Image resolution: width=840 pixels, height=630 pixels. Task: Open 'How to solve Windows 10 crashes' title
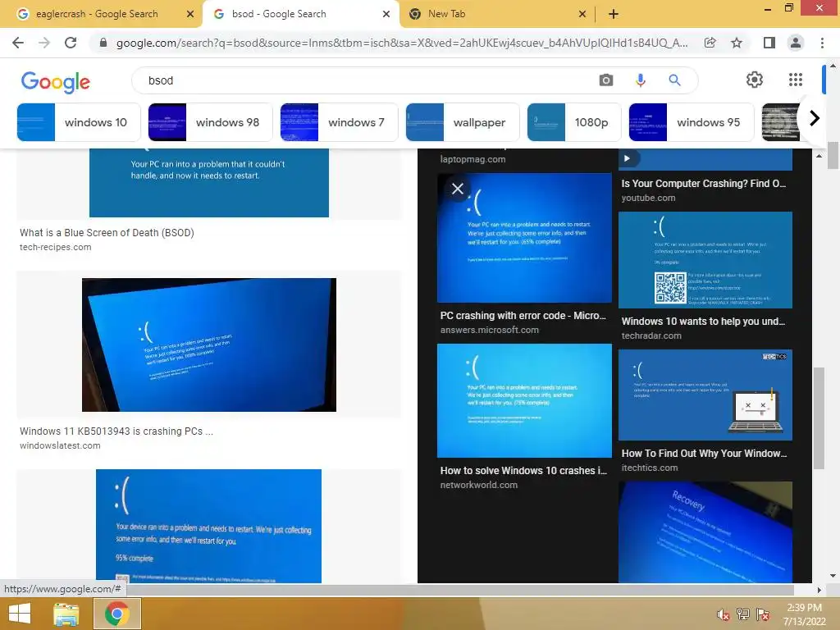click(x=523, y=470)
